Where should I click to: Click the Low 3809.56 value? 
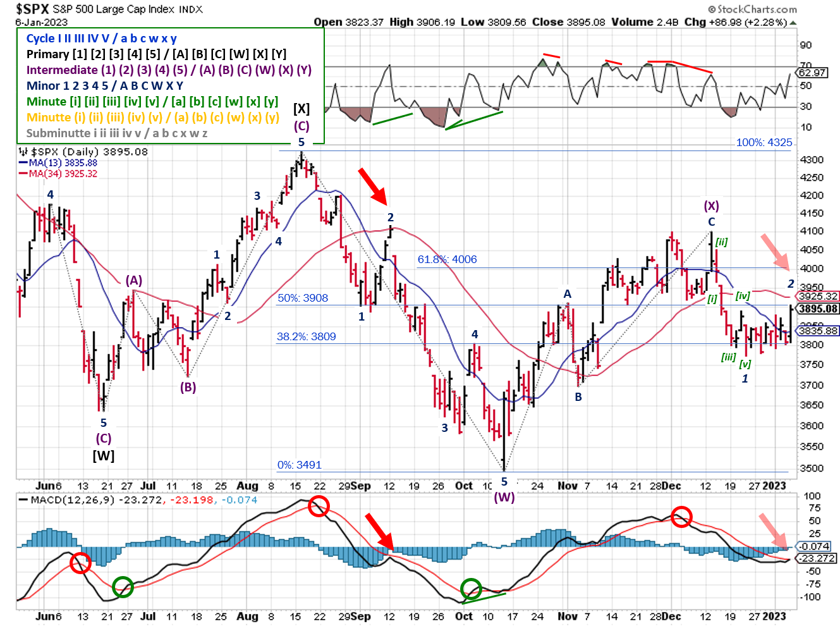493,22
